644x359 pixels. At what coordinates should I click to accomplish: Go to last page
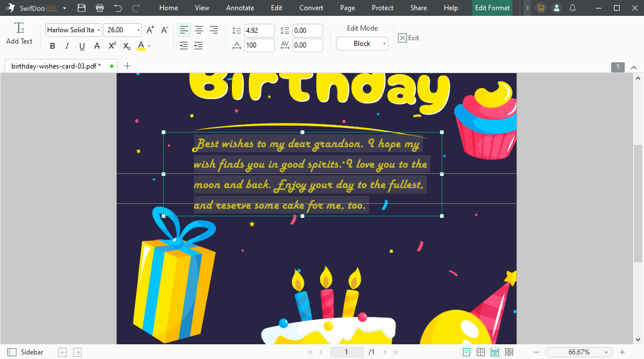tap(395, 352)
